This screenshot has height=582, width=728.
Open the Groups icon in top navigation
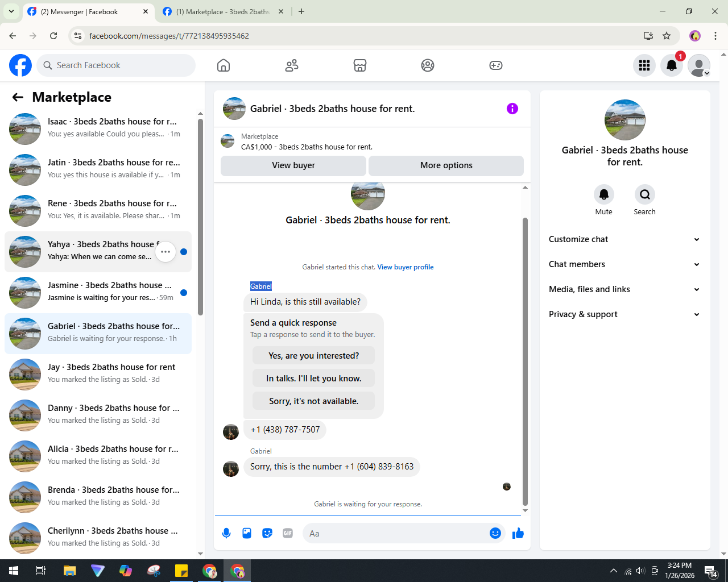[x=428, y=65]
